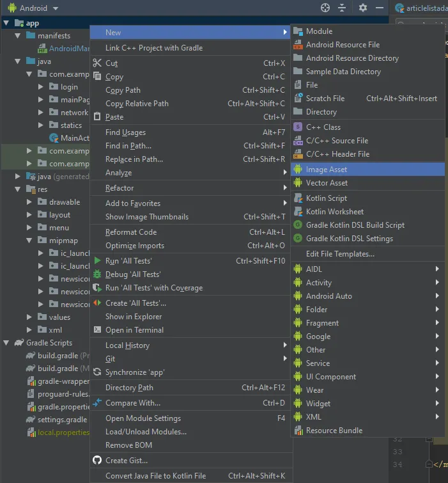This screenshot has height=483, width=448.
Task: Select Android Resource Directory
Action: pyautogui.click(x=367, y=58)
